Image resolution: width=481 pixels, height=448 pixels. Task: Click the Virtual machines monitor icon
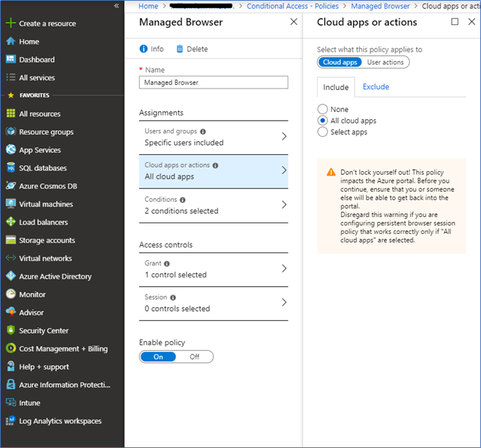click(x=11, y=203)
